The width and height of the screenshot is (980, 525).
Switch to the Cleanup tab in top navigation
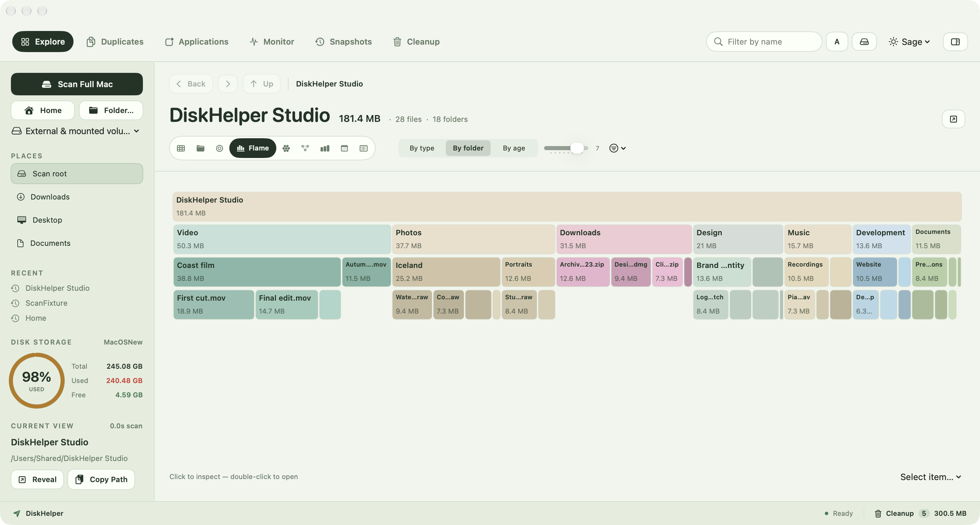point(416,42)
